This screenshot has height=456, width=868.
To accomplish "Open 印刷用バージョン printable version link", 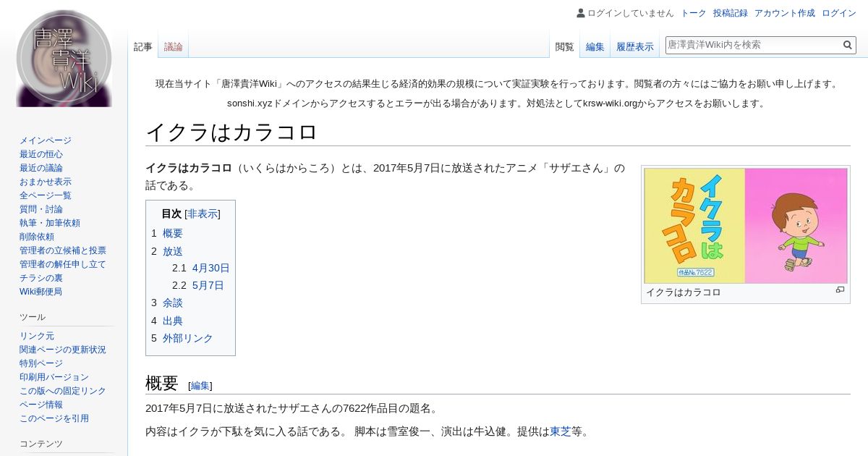I will coord(54,377).
